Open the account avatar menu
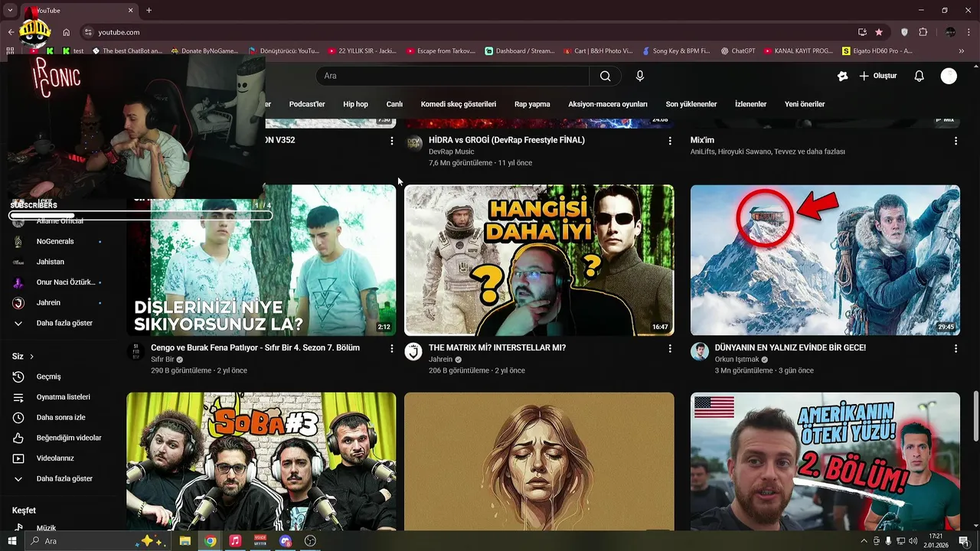Screen dimensions: 980x551 click(949, 76)
